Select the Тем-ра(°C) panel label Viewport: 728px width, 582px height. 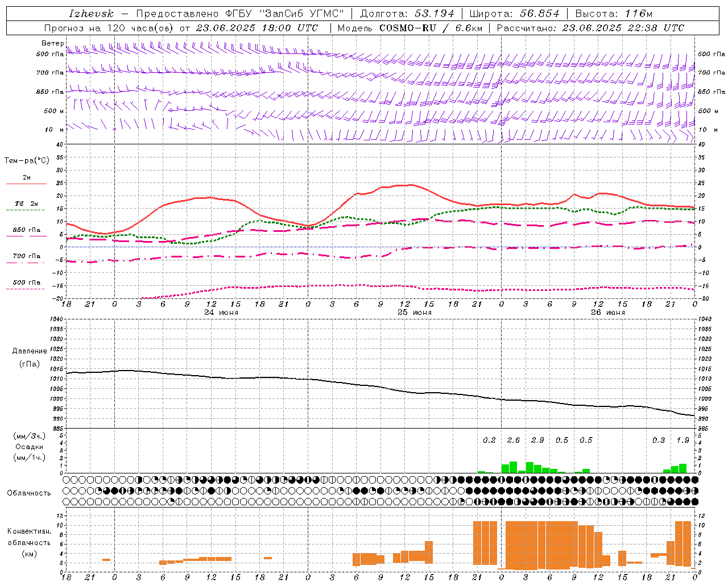point(27,161)
